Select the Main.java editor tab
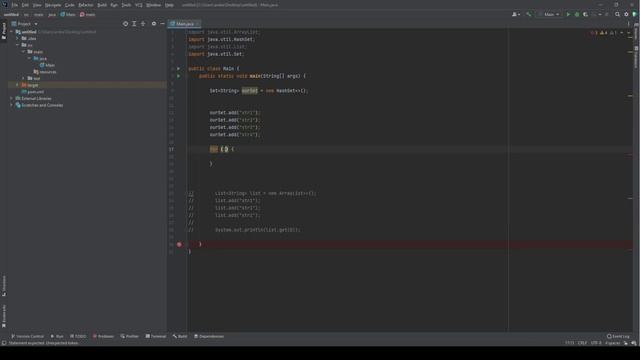The width and height of the screenshot is (640, 360). (x=184, y=24)
